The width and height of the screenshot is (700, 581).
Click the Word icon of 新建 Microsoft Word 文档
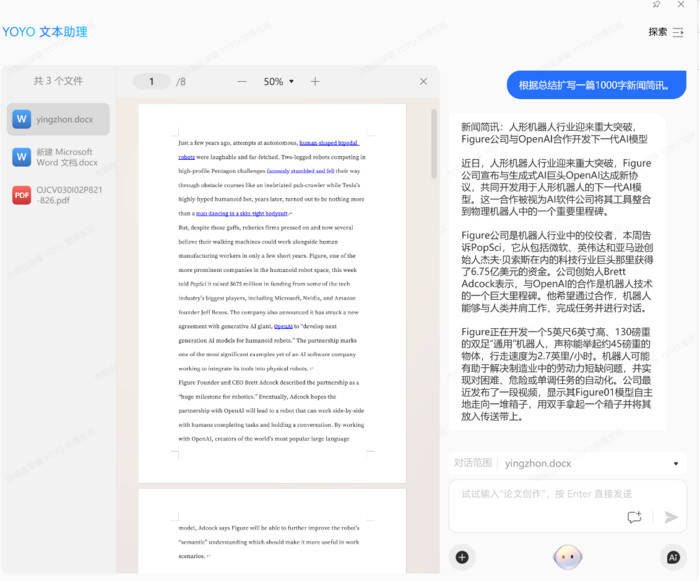pos(21,157)
